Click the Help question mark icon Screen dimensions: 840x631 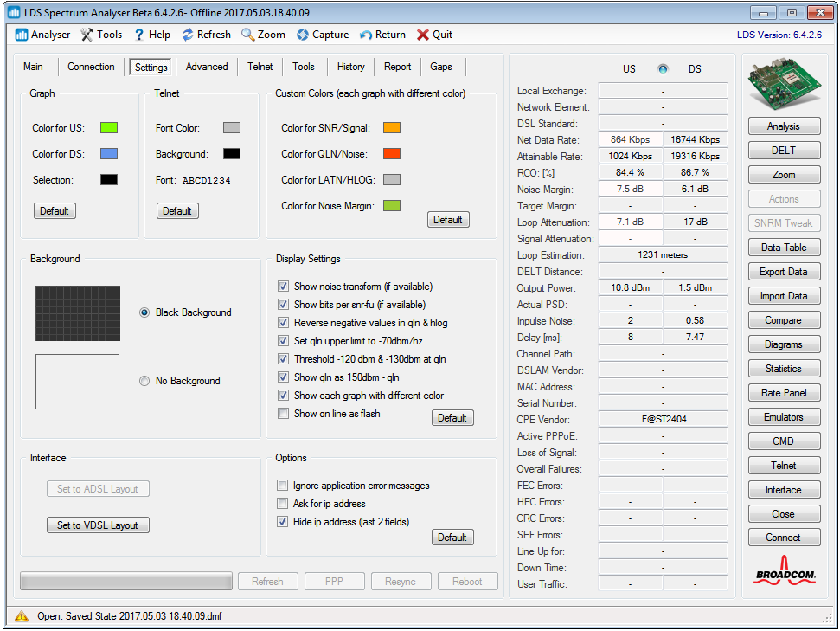click(x=138, y=35)
